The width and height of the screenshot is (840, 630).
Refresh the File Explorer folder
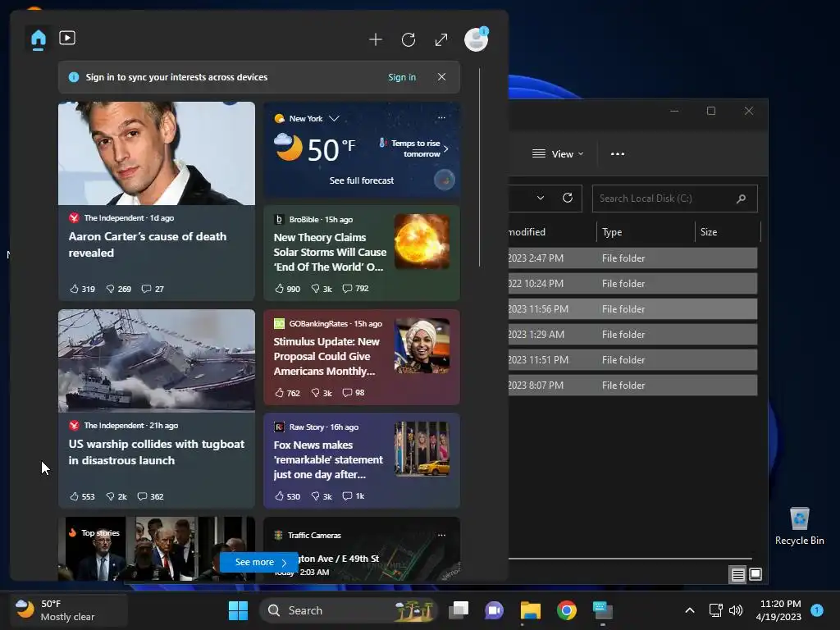click(x=568, y=199)
